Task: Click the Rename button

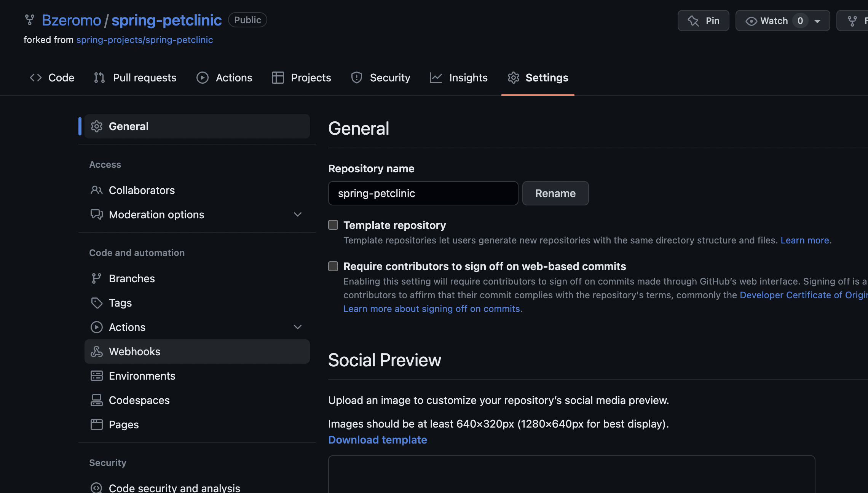Action: click(555, 193)
